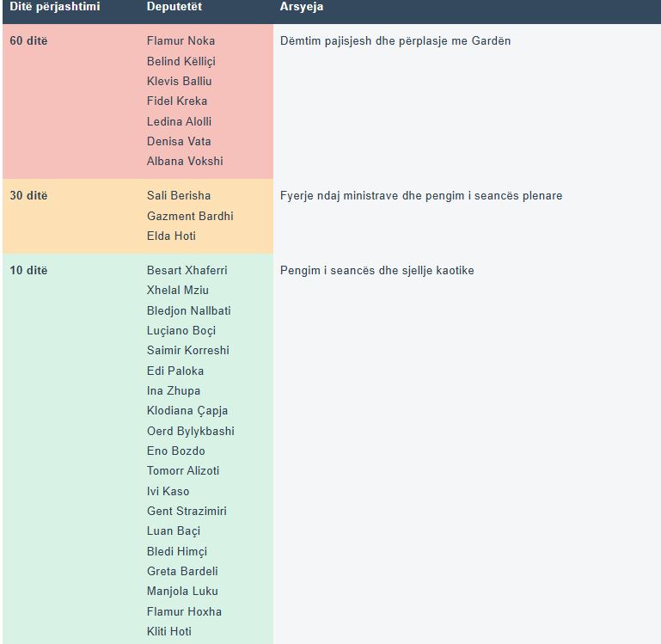This screenshot has height=644, width=661.
Task: Select the "60 ditë" cell
Action: (28, 40)
